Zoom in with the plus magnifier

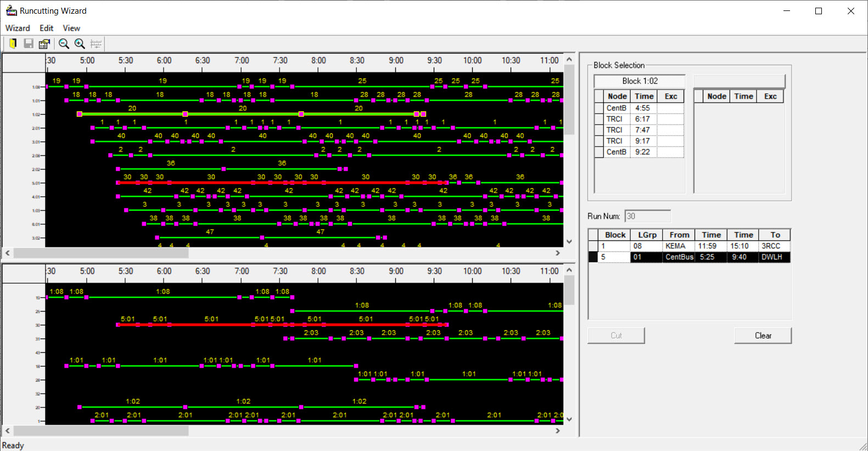tap(80, 44)
